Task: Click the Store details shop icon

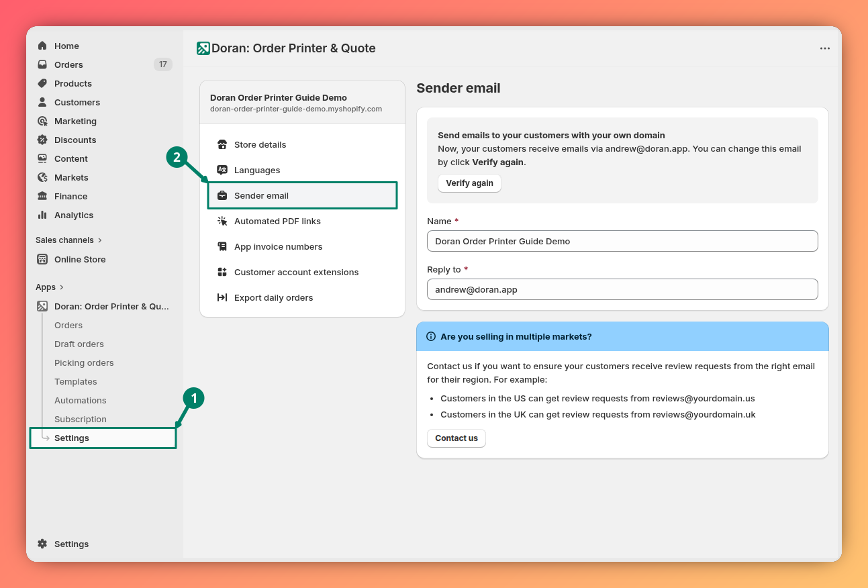Action: coord(222,144)
